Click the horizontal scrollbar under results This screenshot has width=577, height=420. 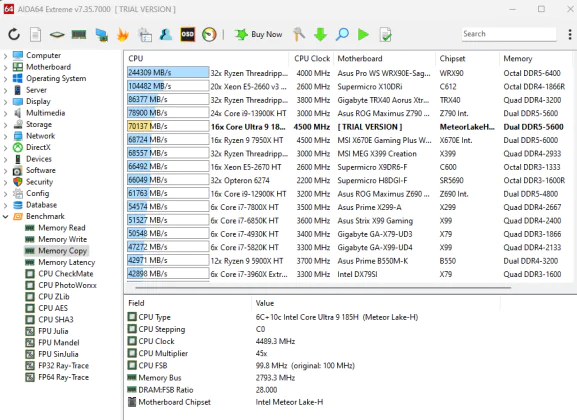(x=323, y=287)
